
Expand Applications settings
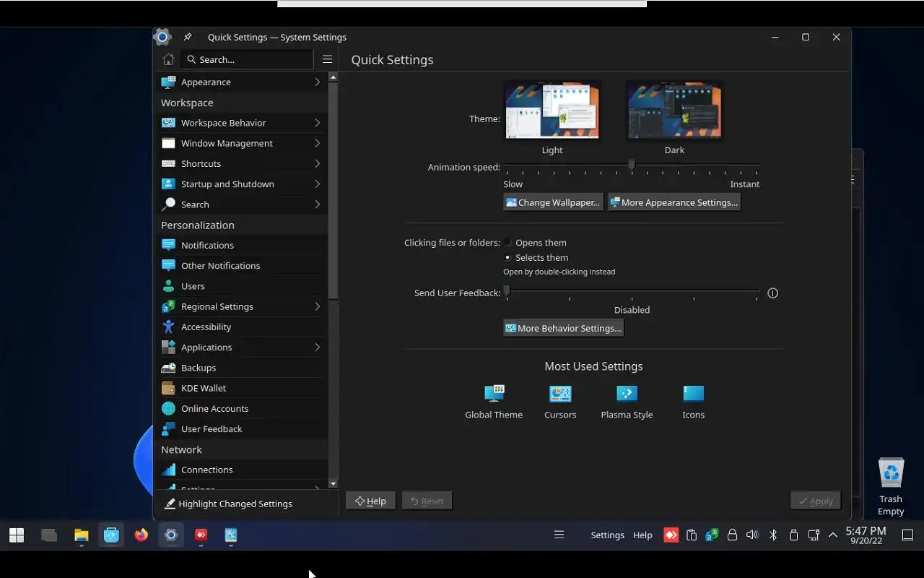tap(240, 347)
